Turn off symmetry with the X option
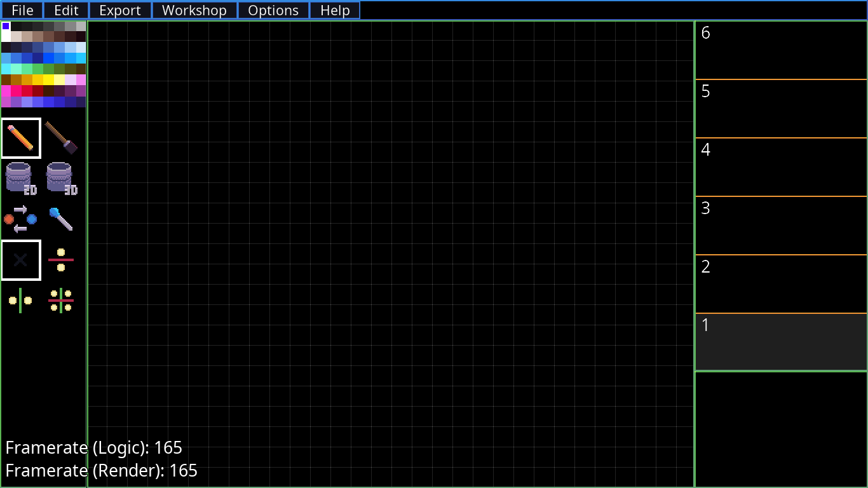The image size is (868, 488). pos(21,260)
